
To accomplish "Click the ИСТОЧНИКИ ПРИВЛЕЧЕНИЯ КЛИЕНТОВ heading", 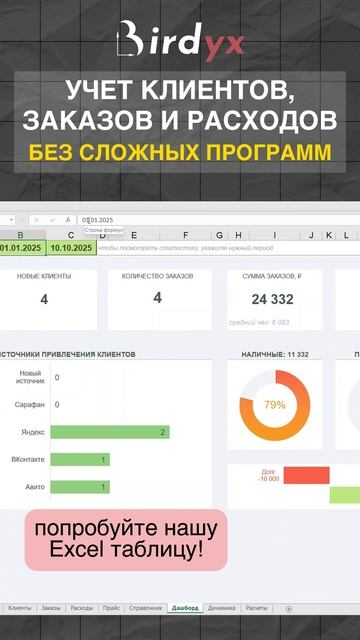I will pyautogui.click(x=68, y=354).
